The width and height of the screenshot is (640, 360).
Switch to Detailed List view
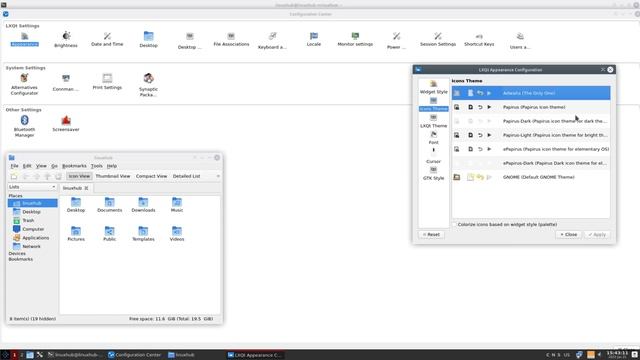point(187,176)
